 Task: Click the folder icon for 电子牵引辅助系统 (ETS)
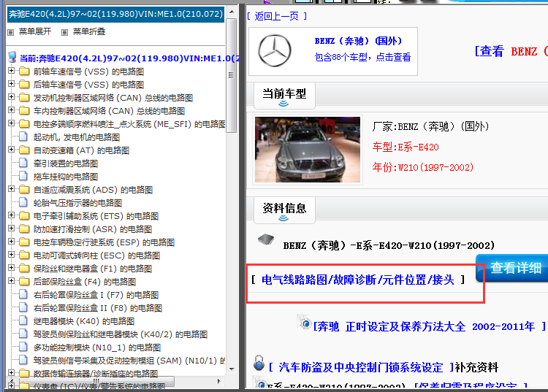pos(24,216)
